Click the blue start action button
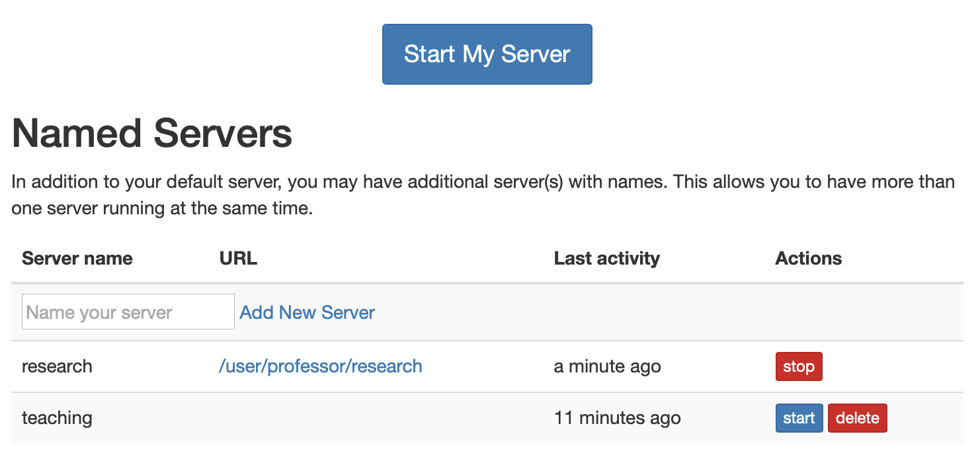 799,417
